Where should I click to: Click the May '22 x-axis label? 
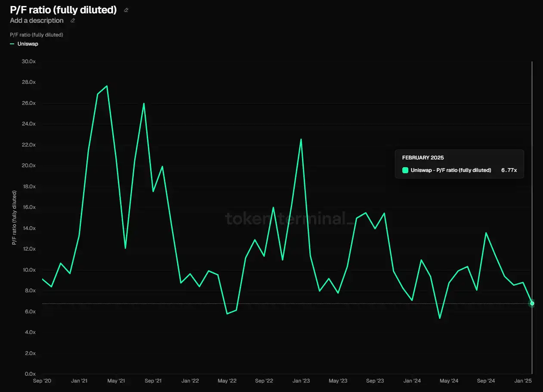[x=227, y=381]
